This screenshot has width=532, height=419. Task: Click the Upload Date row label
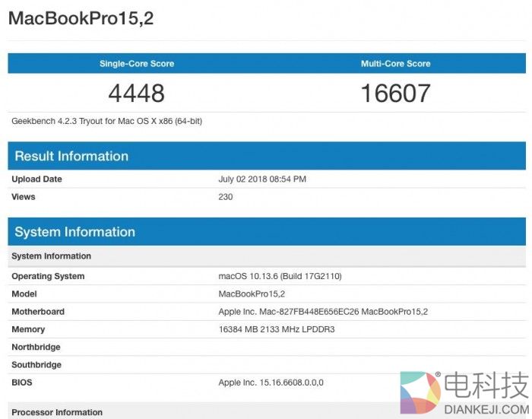[36, 179]
